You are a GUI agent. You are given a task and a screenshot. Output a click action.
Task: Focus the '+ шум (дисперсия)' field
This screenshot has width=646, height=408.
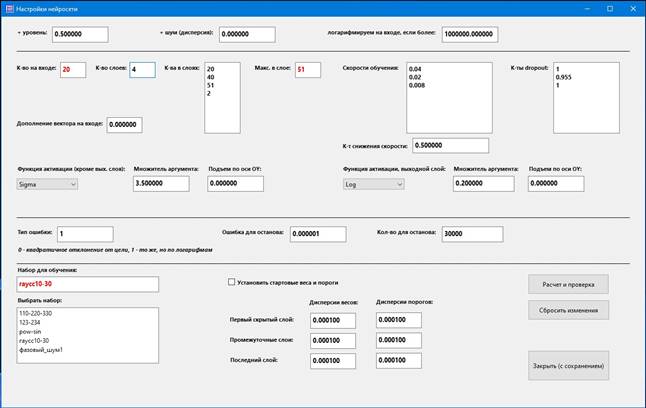click(247, 34)
